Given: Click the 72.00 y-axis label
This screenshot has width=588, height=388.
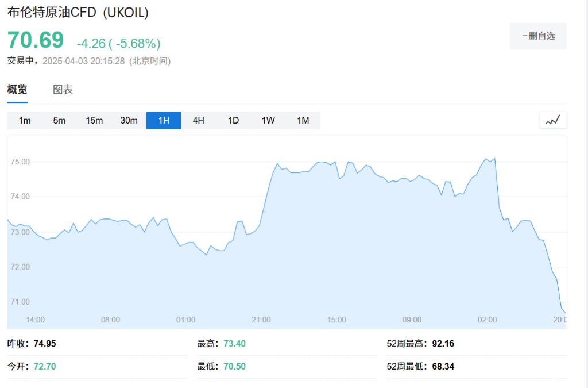Looking at the screenshot, I should pos(20,267).
